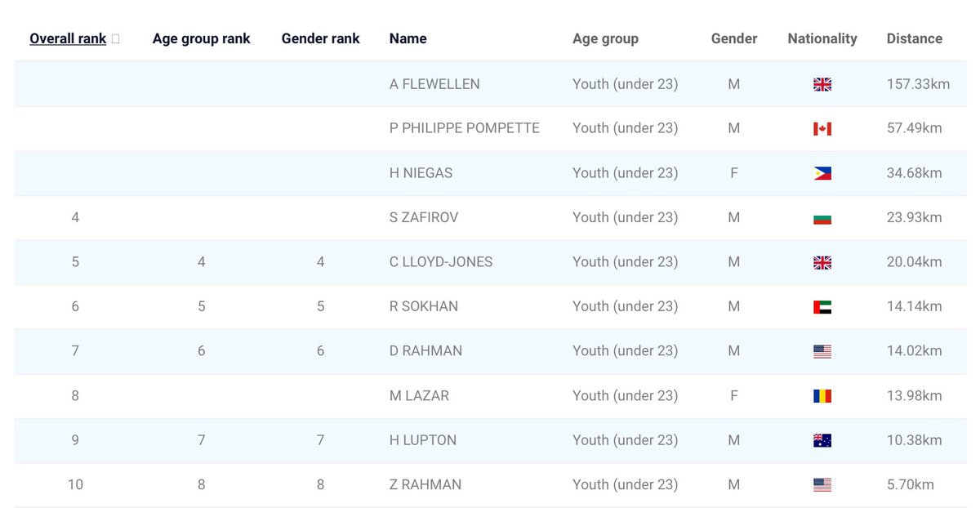Image resolution: width=980 pixels, height=508 pixels.
Task: Click the Australia flag in H LUPTON row
Action: pos(822,440)
